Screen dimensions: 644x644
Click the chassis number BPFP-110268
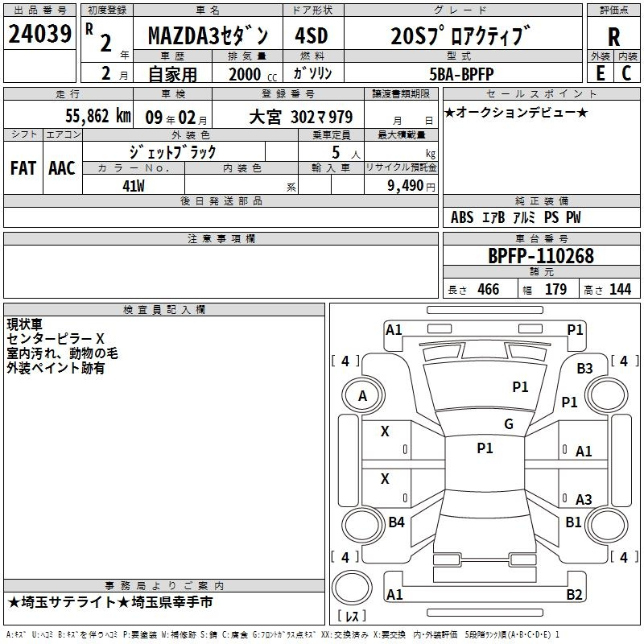point(541,256)
